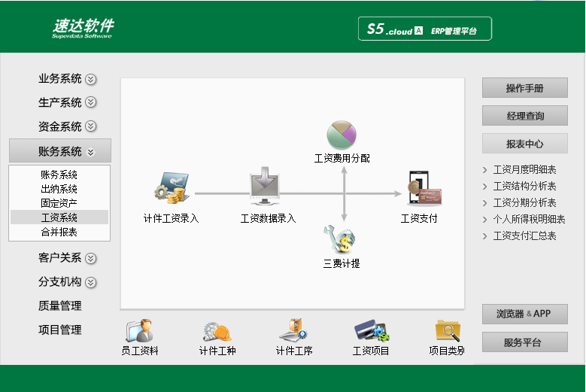586x392 pixels.
Task: Expand the 业务系统 chevron
Action: (90, 79)
